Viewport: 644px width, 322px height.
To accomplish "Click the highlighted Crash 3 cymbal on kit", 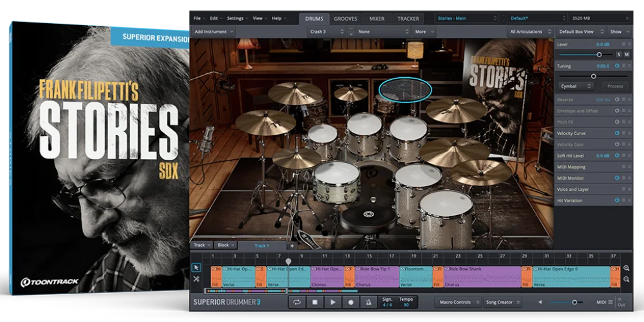I will pyautogui.click(x=404, y=90).
